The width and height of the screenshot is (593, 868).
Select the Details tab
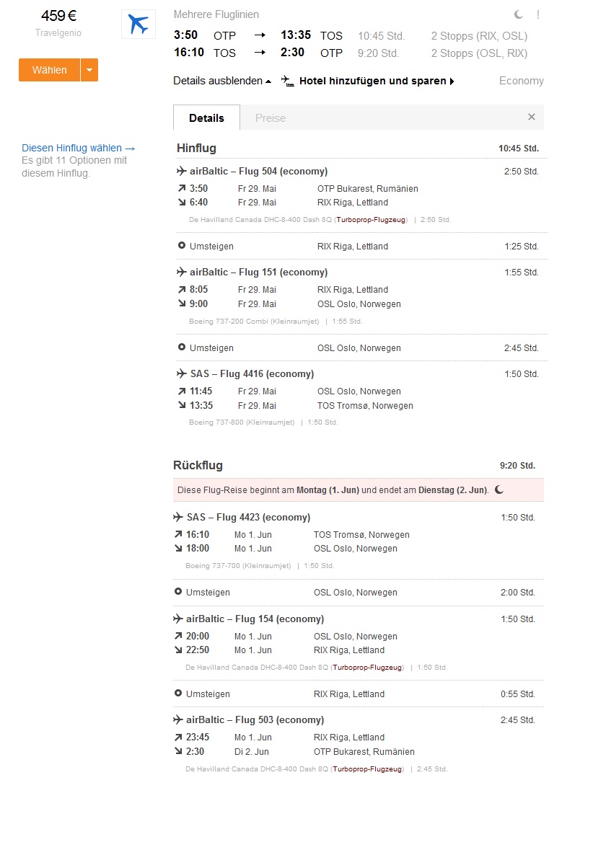(x=206, y=118)
